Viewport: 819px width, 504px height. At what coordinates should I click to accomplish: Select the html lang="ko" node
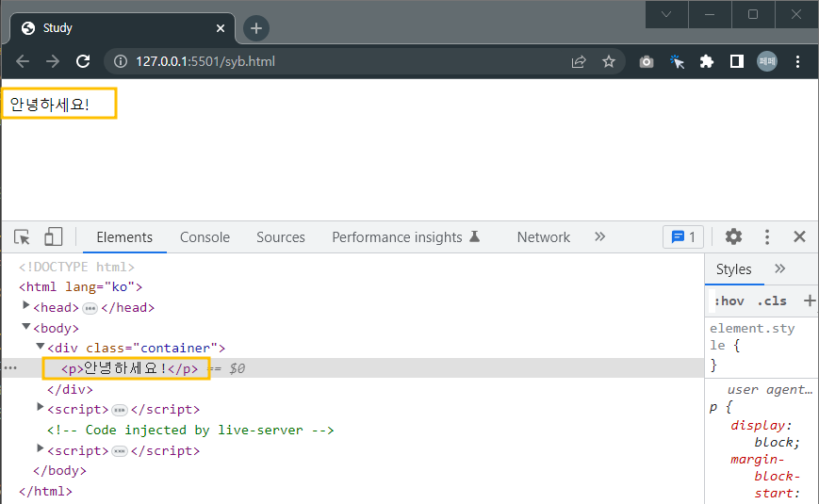pos(80,287)
